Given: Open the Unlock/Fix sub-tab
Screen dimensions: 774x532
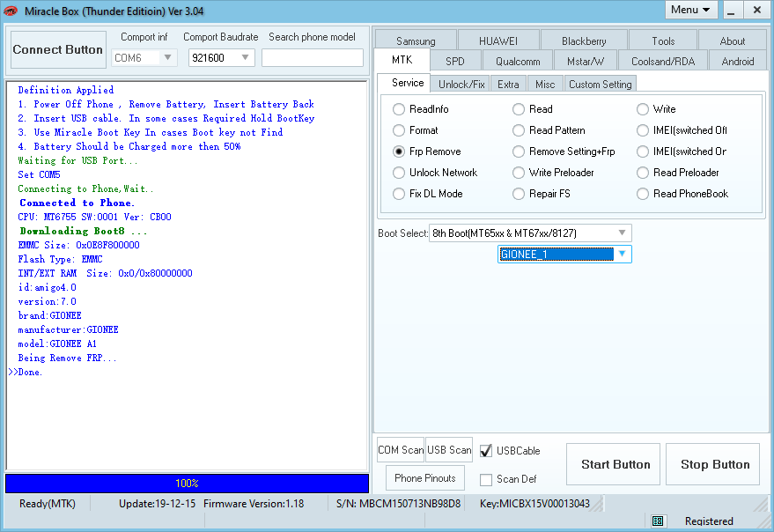Looking at the screenshot, I should [461, 84].
